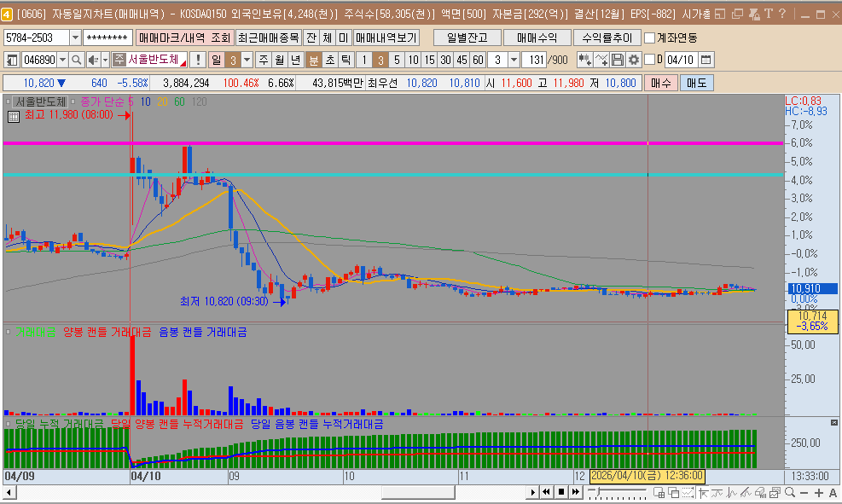Expand 거래대금 indicator legend
This screenshot has height=504, width=842.
click(x=8, y=332)
